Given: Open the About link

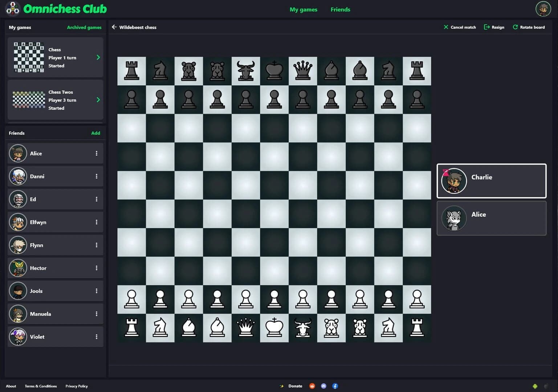Looking at the screenshot, I should pyautogui.click(x=11, y=386).
